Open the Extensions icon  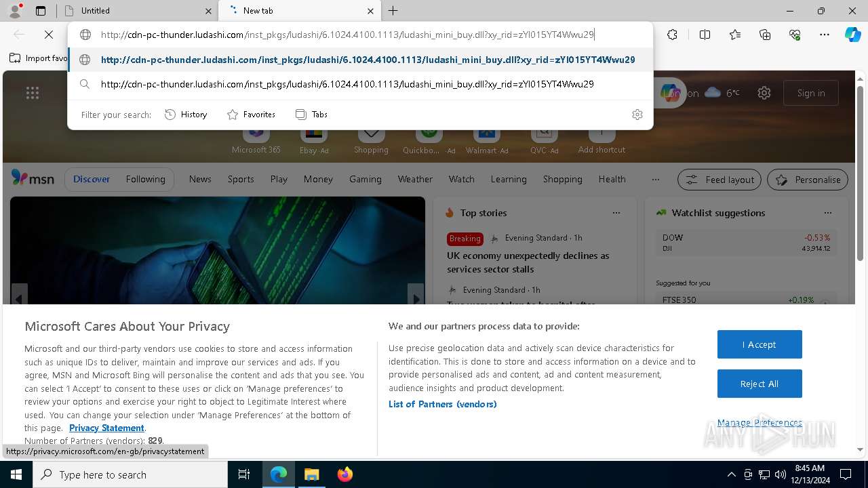coord(672,35)
